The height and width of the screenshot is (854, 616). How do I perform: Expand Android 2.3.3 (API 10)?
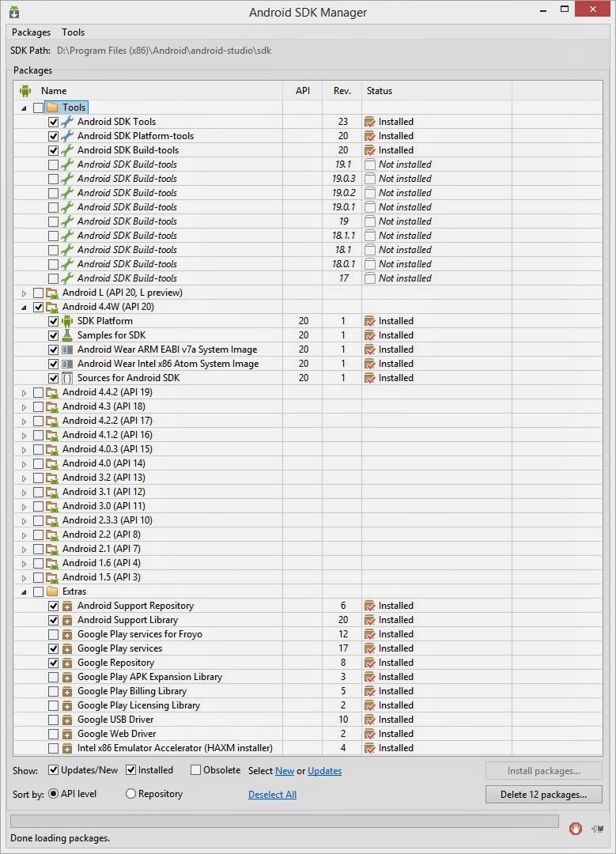[24, 520]
